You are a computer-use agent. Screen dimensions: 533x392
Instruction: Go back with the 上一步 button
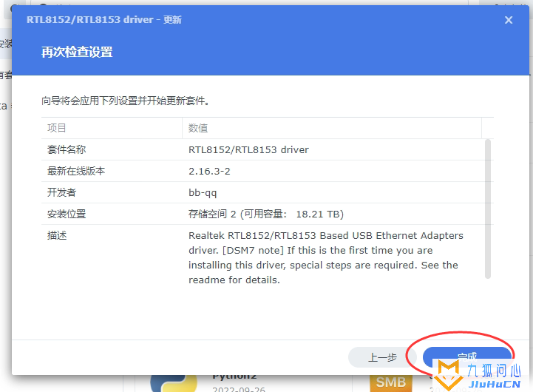tap(382, 357)
